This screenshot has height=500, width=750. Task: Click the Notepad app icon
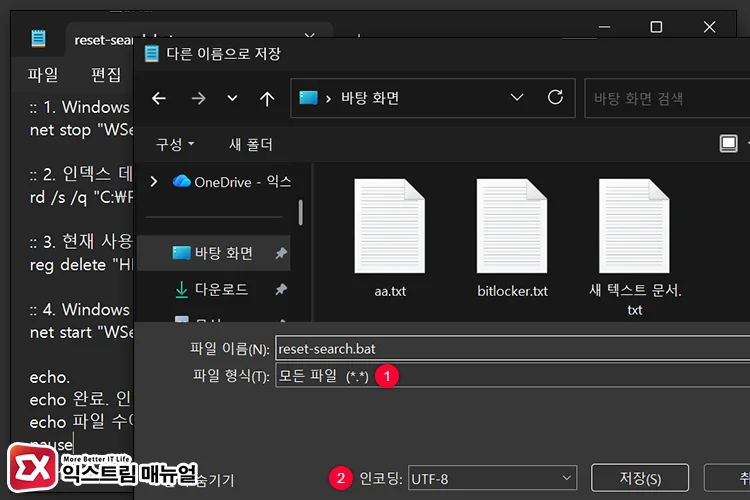pos(38,38)
